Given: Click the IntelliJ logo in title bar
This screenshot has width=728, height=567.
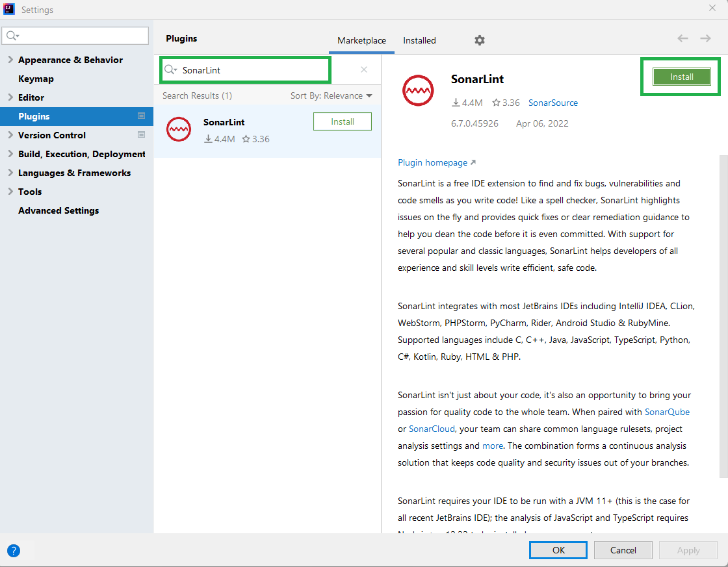Looking at the screenshot, I should pos(9,9).
